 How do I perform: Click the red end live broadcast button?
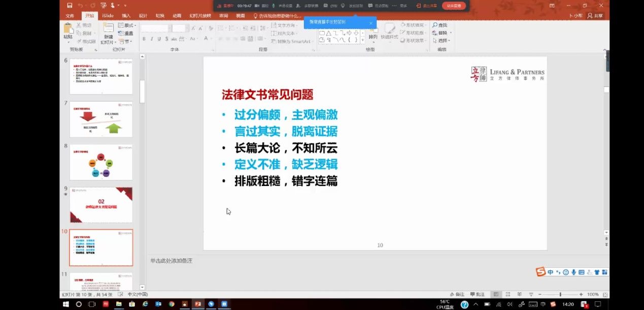click(454, 6)
